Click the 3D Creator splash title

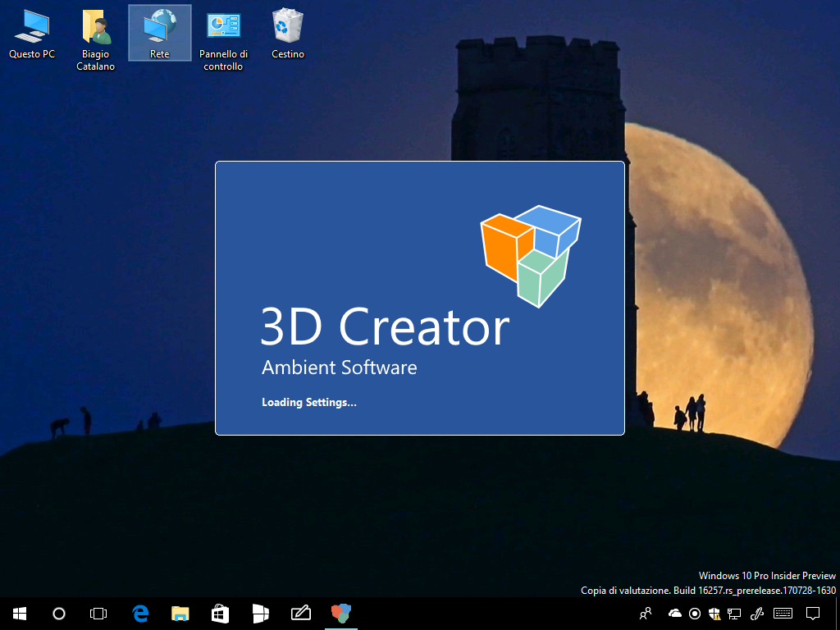click(385, 326)
